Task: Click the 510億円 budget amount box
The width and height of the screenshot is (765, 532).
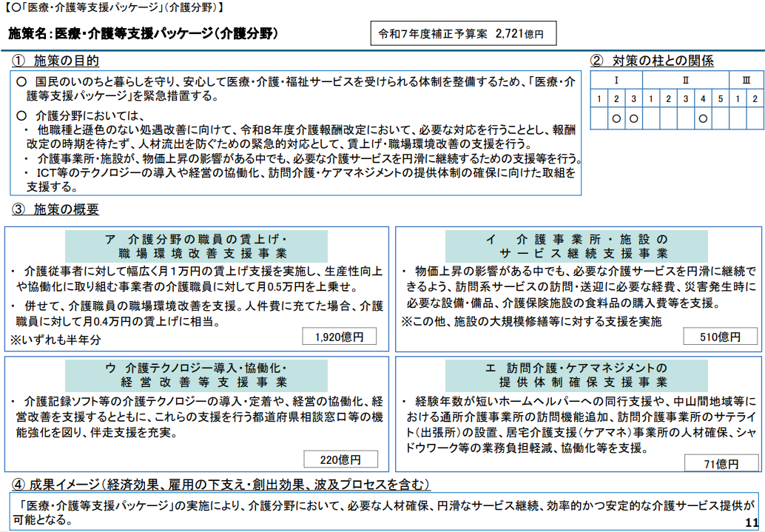Action: pos(720,337)
